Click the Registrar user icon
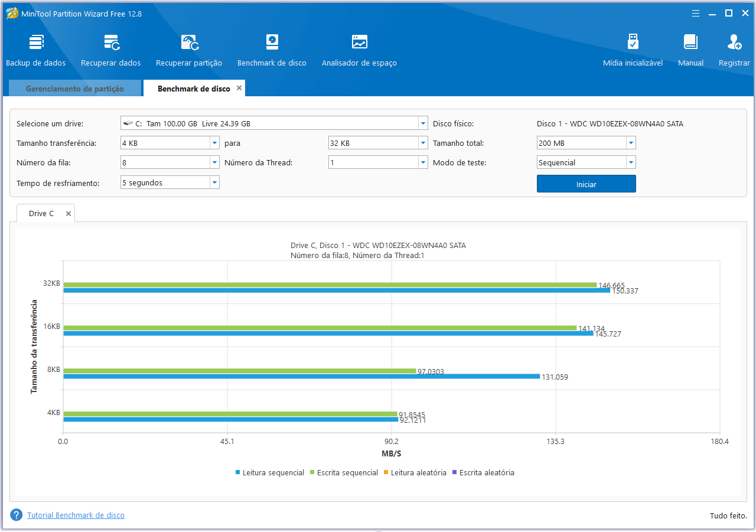 coord(734,43)
